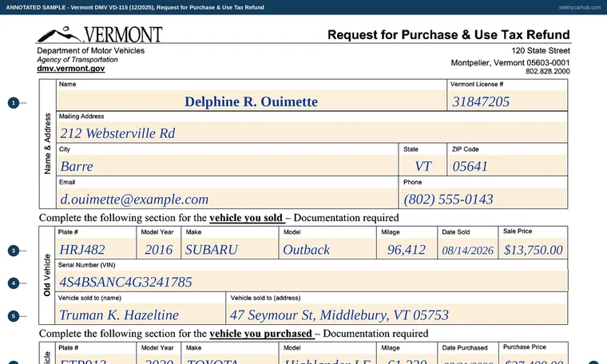Screen dimensions: 607x364
Task: Click the title 'Request for Purchase & Use Tax Refund'
Action: point(449,34)
